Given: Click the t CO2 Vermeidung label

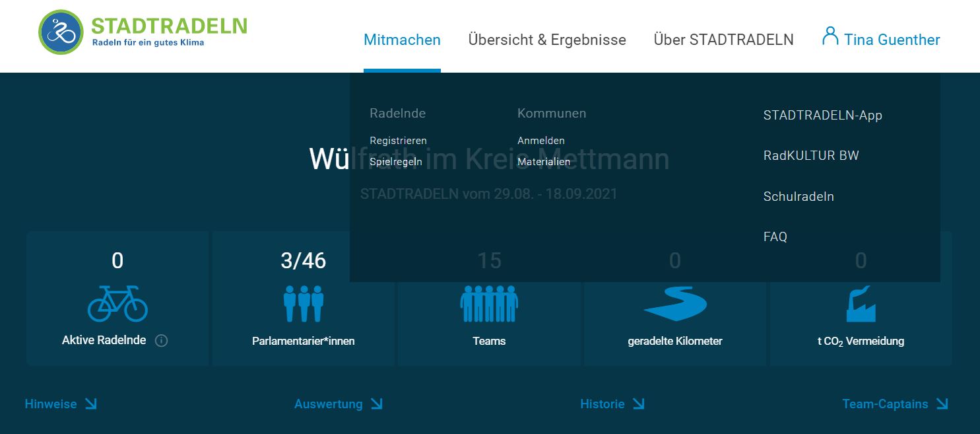Looking at the screenshot, I should click(861, 342).
